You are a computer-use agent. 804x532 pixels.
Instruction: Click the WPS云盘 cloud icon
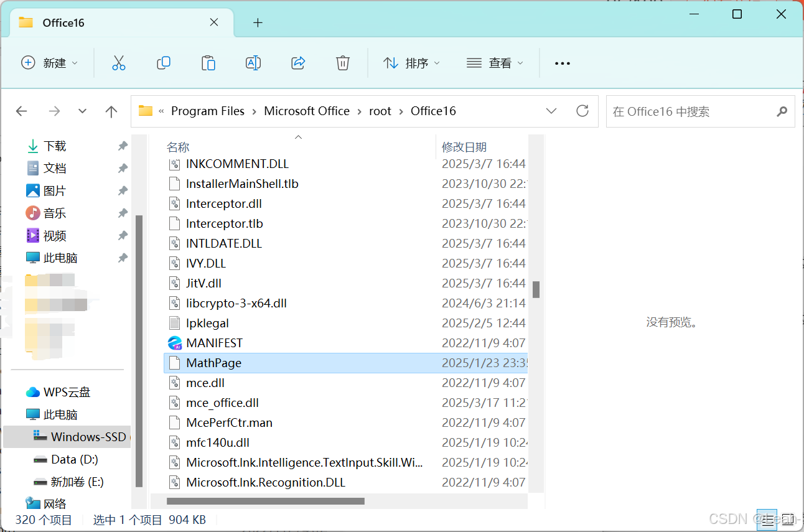[33, 392]
